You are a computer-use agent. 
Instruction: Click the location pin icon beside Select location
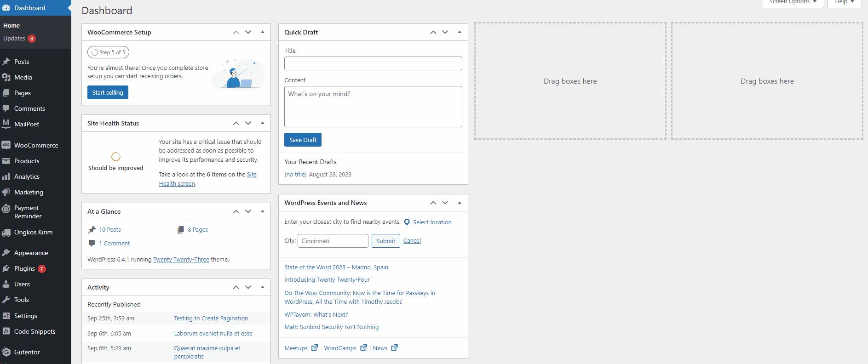pyautogui.click(x=407, y=222)
